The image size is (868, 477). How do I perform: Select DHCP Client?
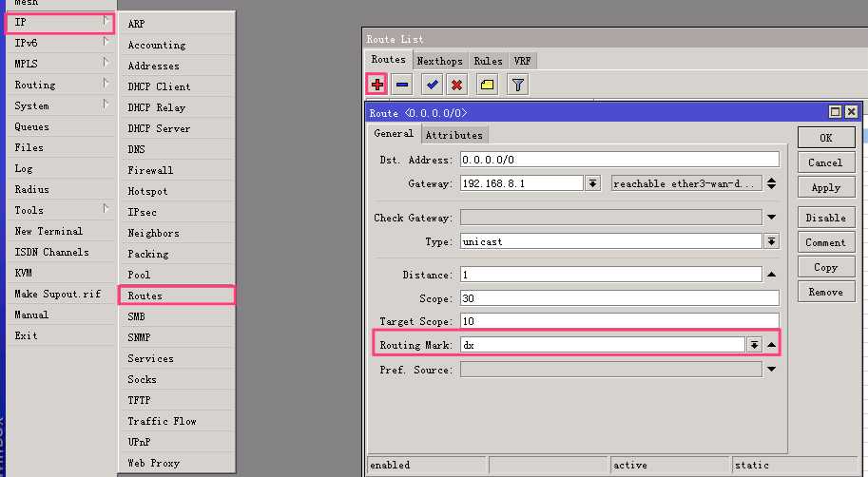pos(177,86)
